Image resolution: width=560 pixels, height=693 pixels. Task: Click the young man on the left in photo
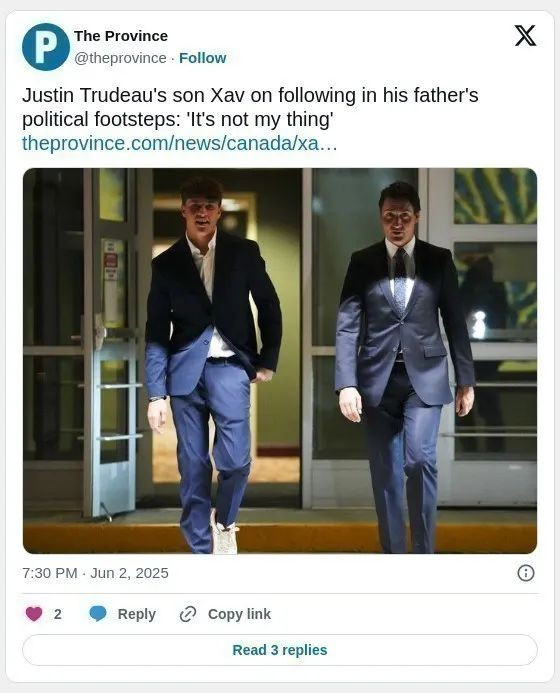tap(212, 365)
